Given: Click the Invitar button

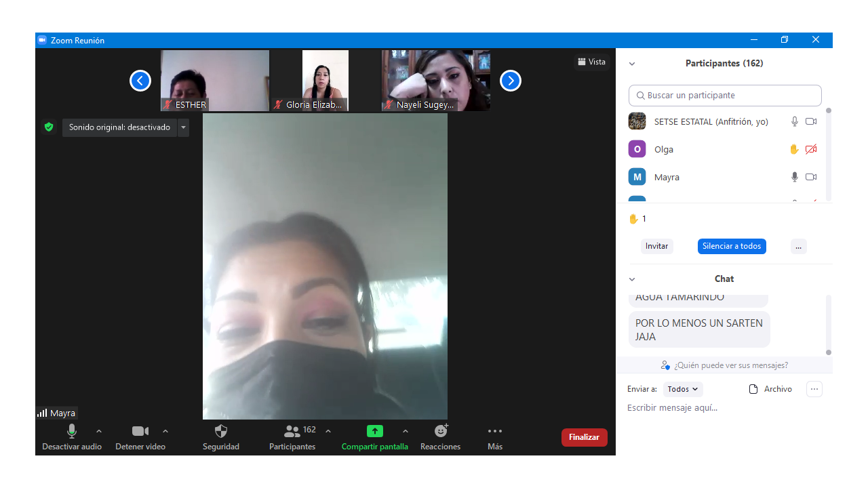Looking at the screenshot, I should click(x=656, y=247).
